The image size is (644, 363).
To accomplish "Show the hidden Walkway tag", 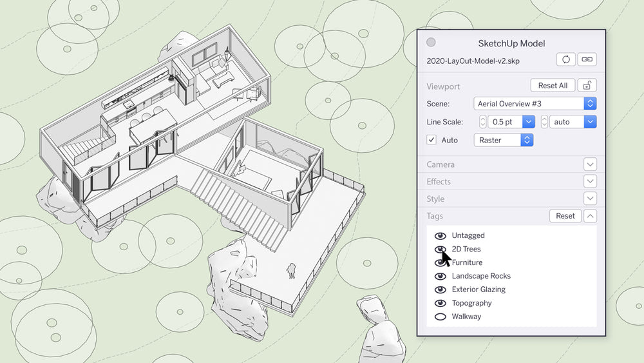I will pos(440,317).
